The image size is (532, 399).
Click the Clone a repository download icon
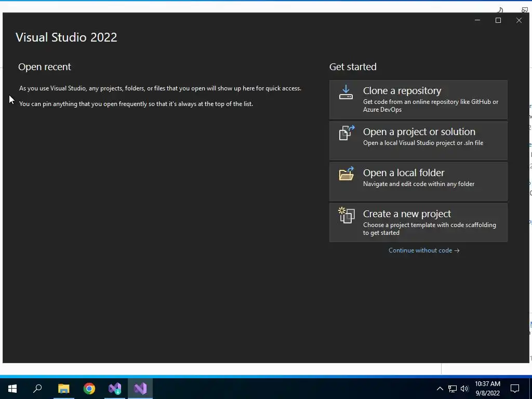point(345,92)
